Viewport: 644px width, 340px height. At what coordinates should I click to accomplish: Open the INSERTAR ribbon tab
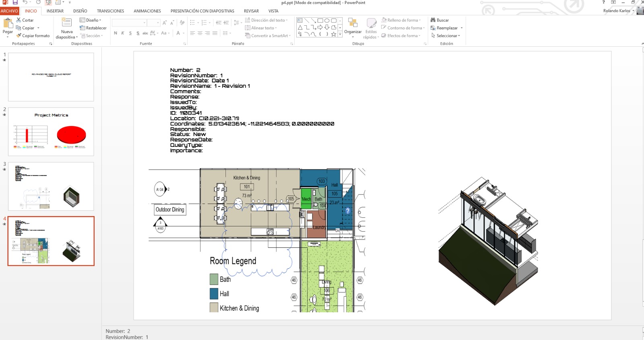(x=55, y=11)
